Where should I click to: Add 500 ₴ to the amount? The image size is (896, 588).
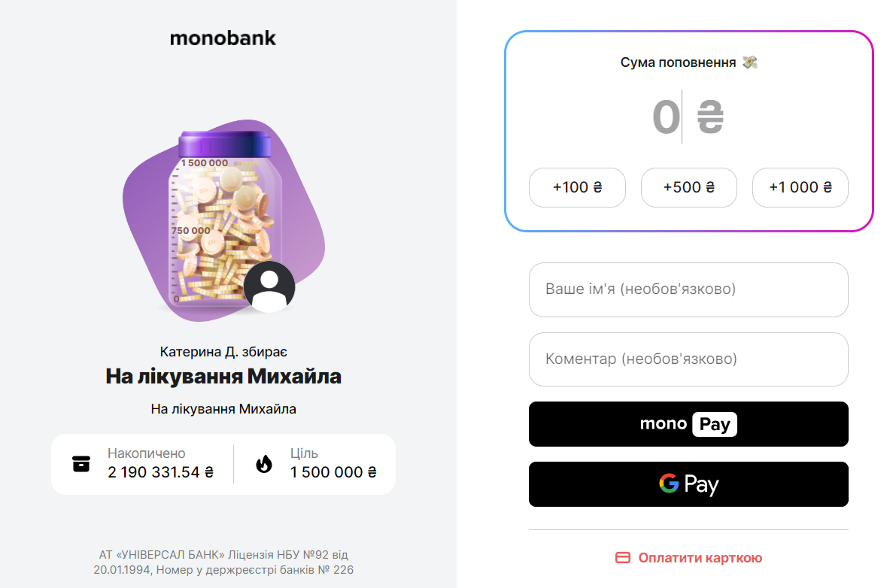tap(688, 187)
